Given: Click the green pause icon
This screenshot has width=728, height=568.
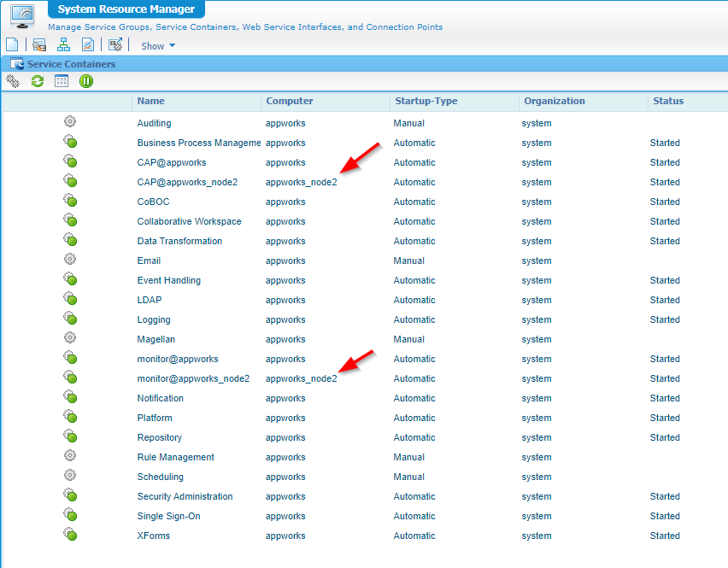Looking at the screenshot, I should point(86,81).
